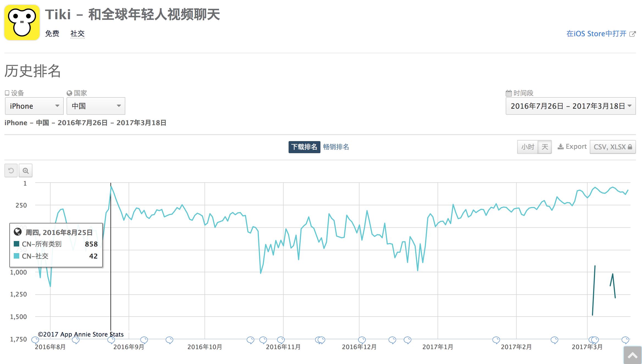This screenshot has width=642, height=364.
Task: Open the 在iOS Store中打开 link
Action: (596, 34)
